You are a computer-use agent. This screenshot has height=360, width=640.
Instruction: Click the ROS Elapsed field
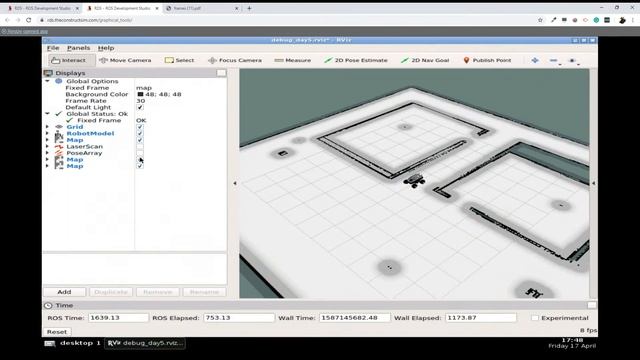[239, 318]
